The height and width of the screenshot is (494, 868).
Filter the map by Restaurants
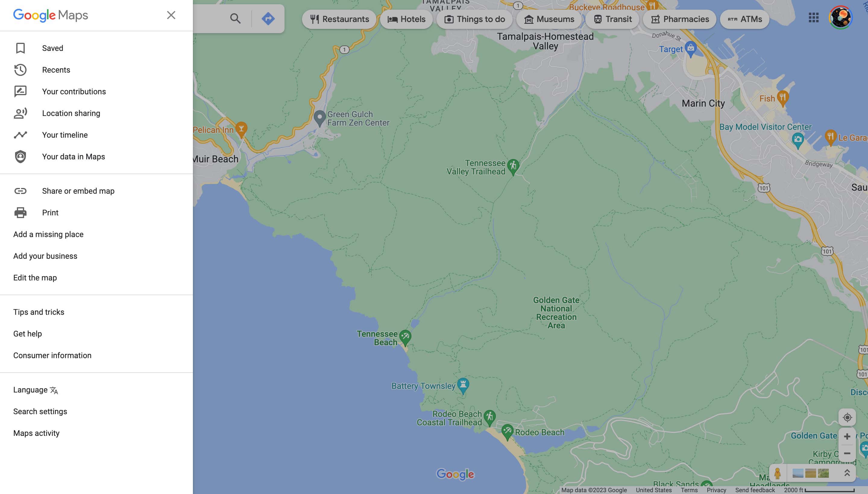point(339,19)
